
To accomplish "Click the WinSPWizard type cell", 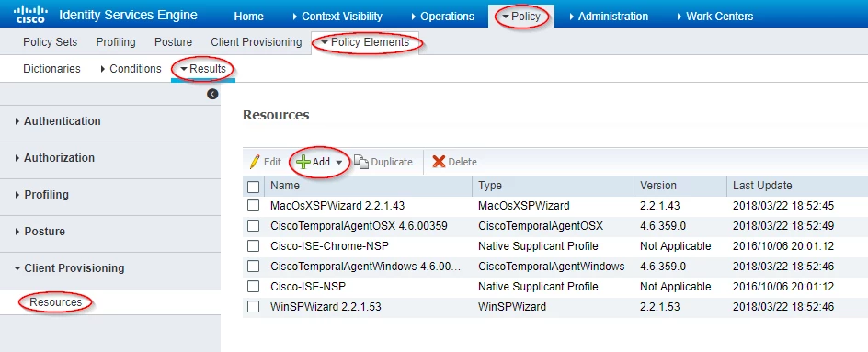I will pos(512,306).
